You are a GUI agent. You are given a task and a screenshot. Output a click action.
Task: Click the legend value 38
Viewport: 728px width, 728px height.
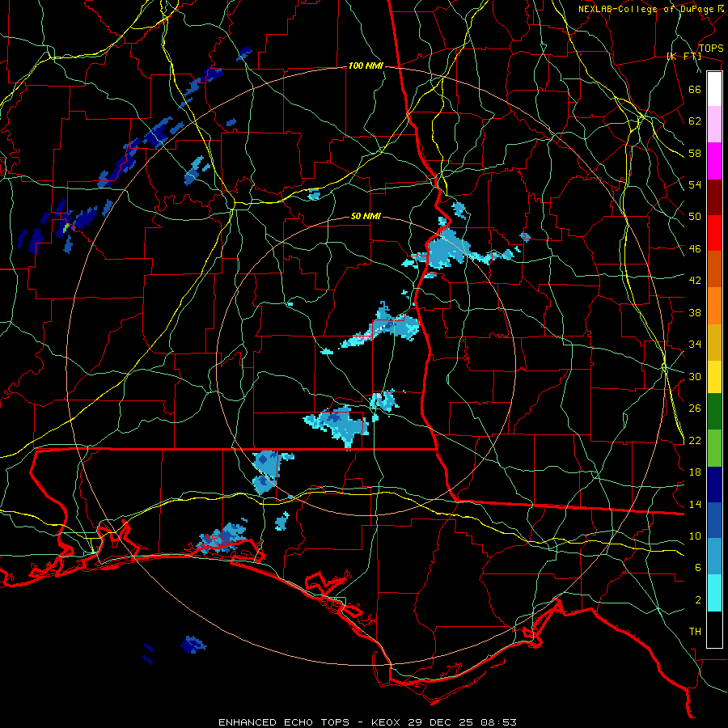pos(695,312)
